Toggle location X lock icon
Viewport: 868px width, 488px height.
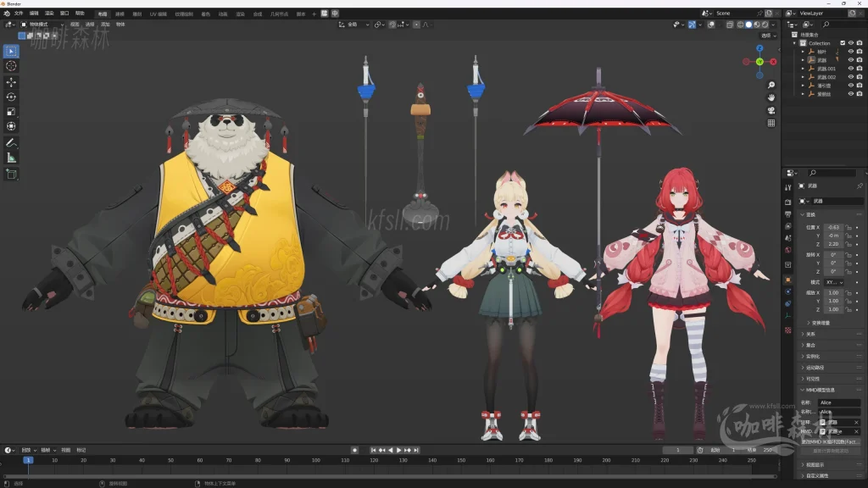tap(849, 227)
